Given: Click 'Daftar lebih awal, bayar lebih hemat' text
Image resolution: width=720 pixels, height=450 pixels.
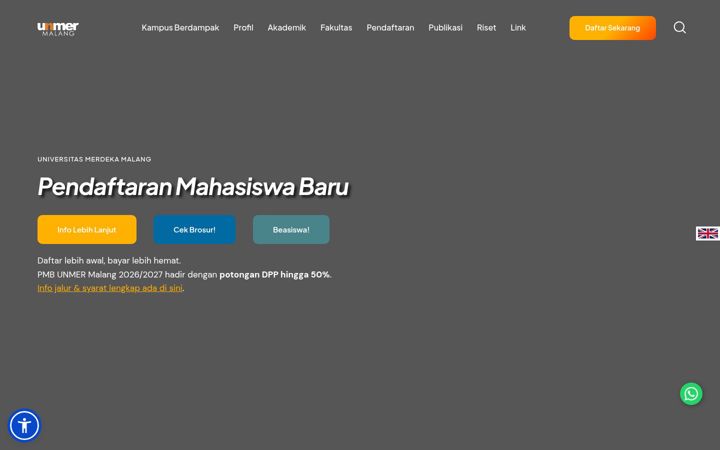Looking at the screenshot, I should [109, 260].
